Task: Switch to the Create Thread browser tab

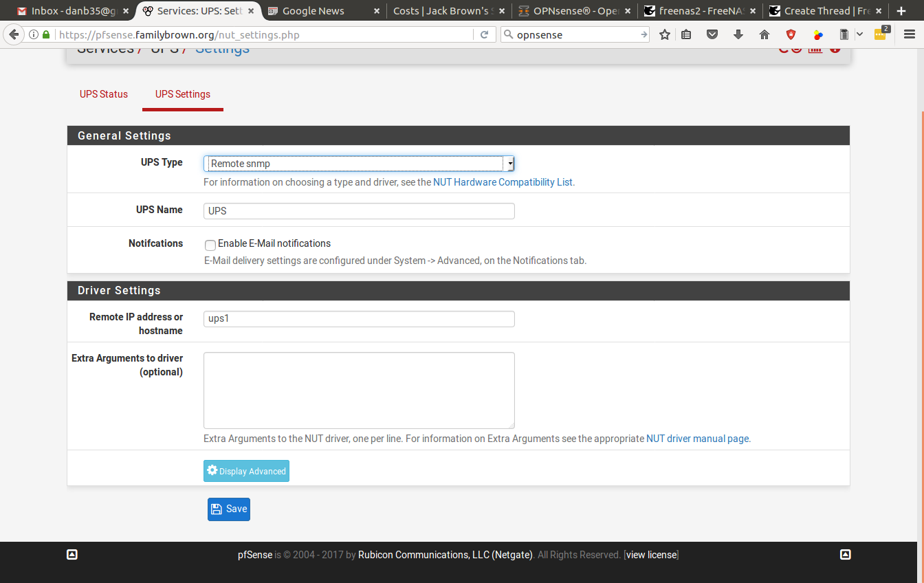Action: pyautogui.click(x=825, y=11)
